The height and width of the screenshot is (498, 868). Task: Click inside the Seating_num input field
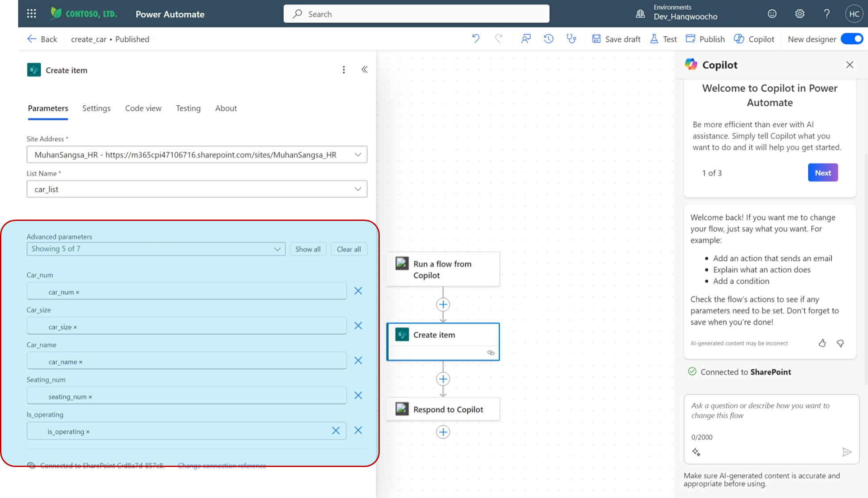point(186,395)
